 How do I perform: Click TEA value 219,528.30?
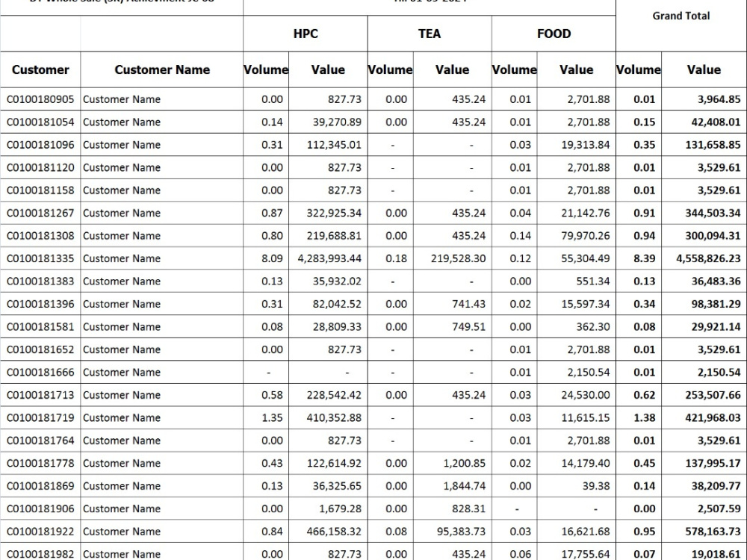459,259
